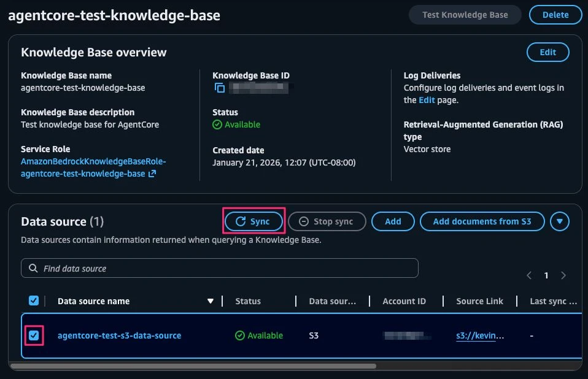Go to next page using right chevron

[563, 275]
